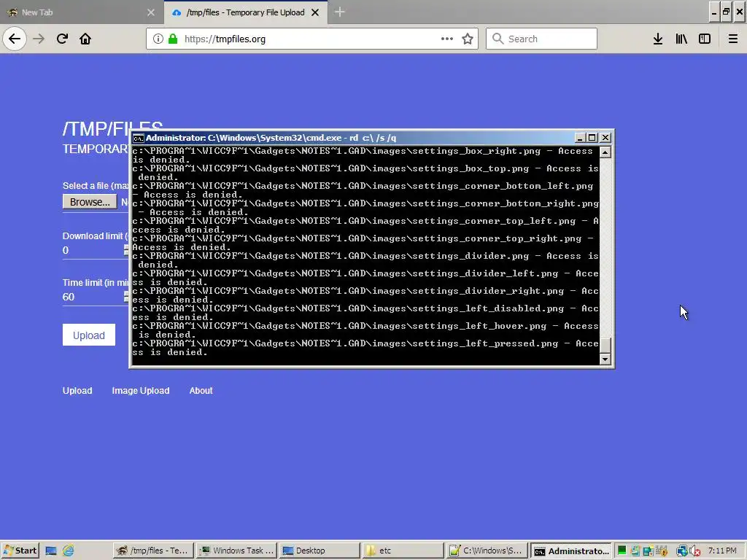Click the cmd scrollbar up arrow
The height and width of the screenshot is (560, 747).
coord(605,152)
